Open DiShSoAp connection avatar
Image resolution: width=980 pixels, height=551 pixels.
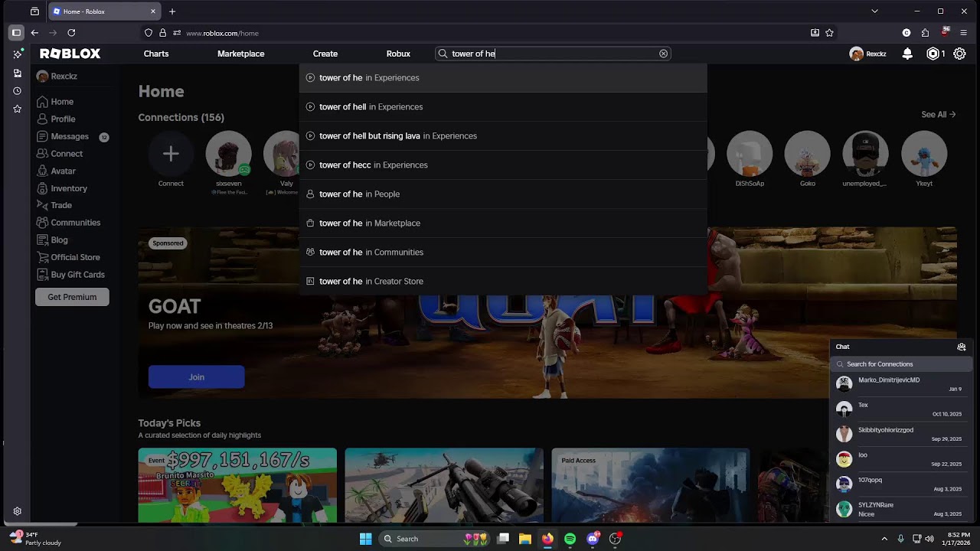tap(750, 154)
